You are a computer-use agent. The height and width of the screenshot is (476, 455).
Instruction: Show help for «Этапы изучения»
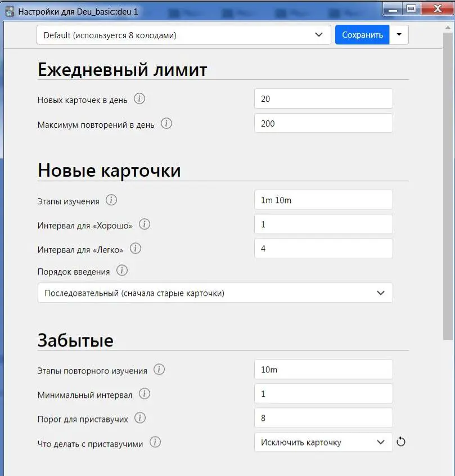(111, 200)
